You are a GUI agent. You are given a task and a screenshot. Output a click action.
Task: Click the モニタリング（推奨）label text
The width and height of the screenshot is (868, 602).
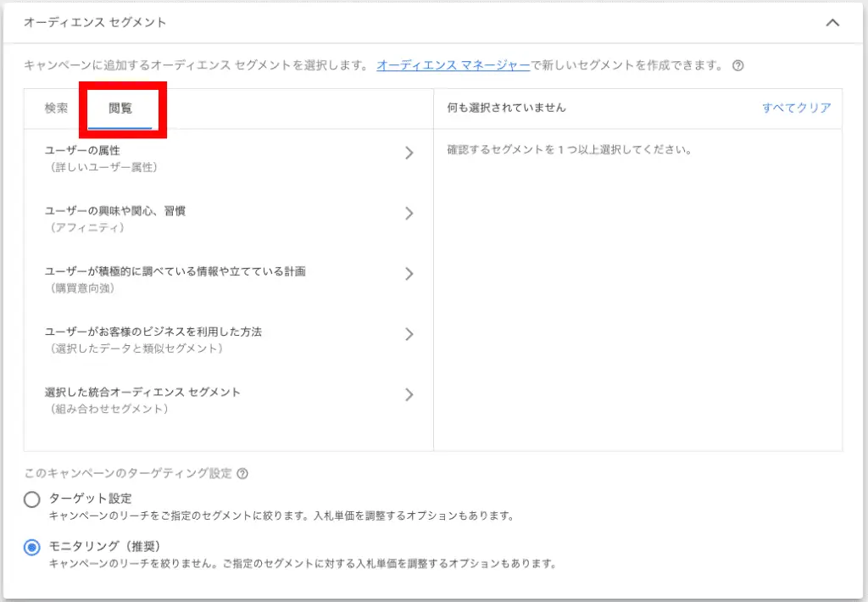[105, 546]
